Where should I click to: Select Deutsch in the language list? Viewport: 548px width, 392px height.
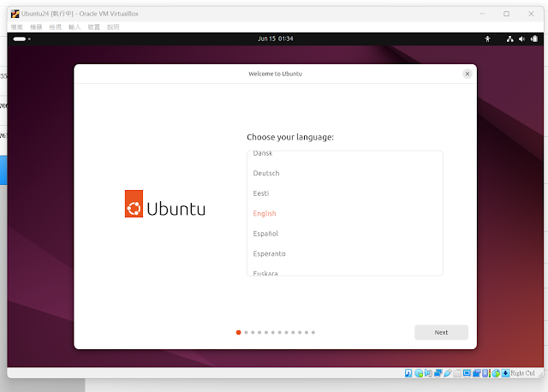point(345,173)
